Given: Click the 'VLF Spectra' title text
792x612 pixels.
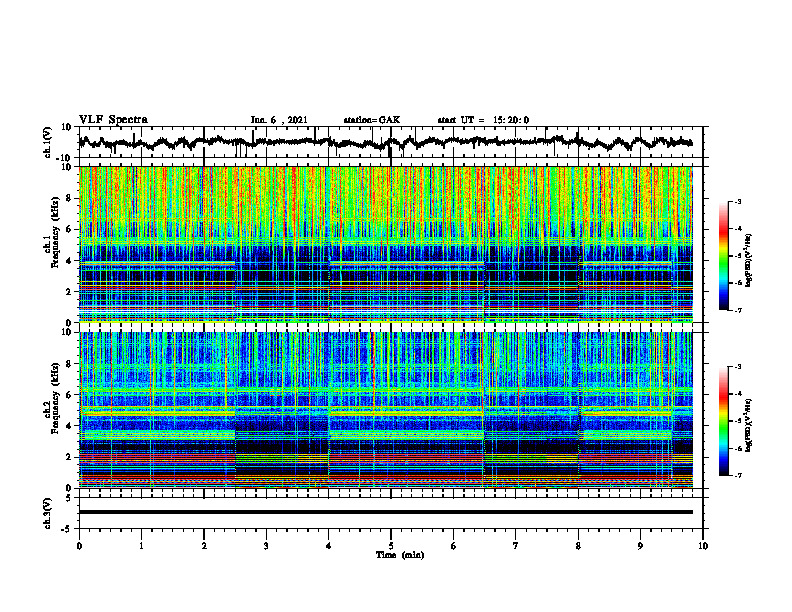Looking at the screenshot, I should pos(113,120).
